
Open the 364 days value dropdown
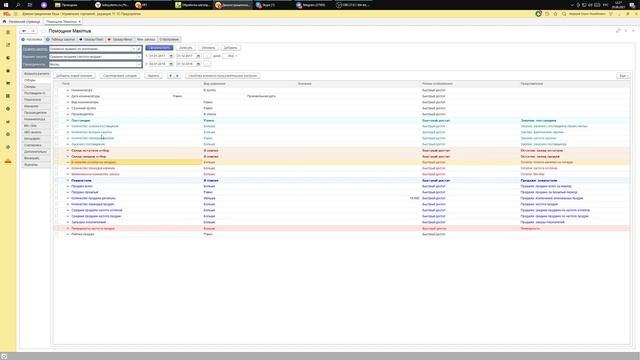[236, 56]
